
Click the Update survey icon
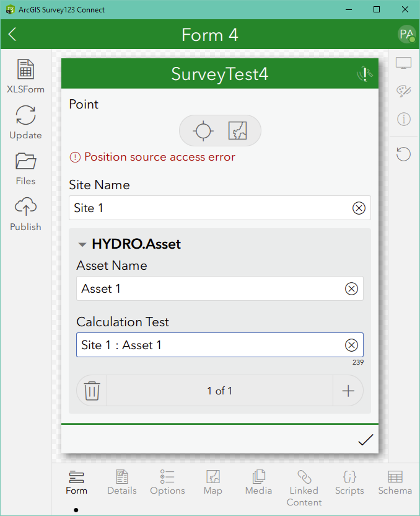point(25,122)
